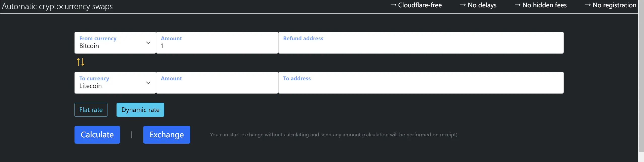Click the Cloudflare-free header item
The image size is (644, 162).
click(416, 5)
